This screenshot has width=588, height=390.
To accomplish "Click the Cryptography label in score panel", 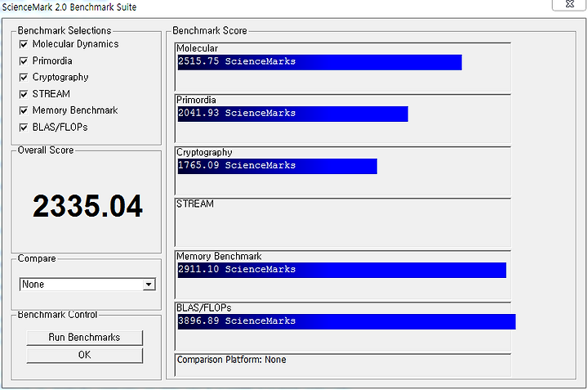I will pos(204,152).
